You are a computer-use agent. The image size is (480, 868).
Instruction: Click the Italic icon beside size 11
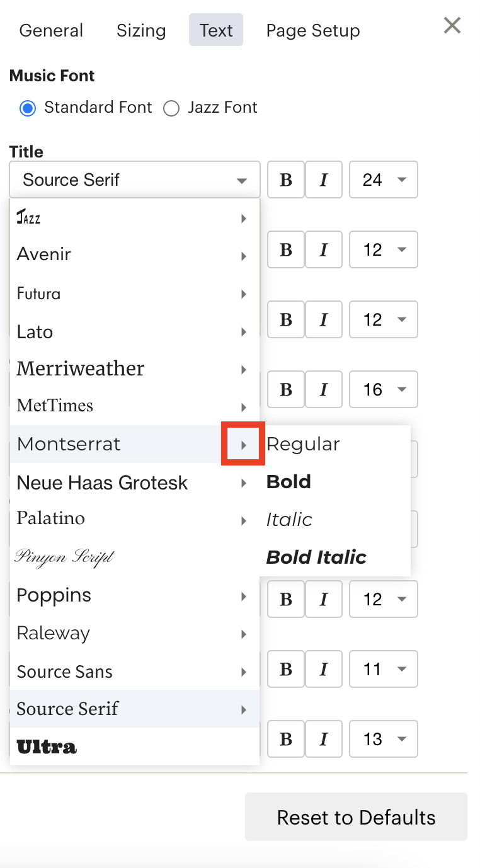pyautogui.click(x=324, y=669)
